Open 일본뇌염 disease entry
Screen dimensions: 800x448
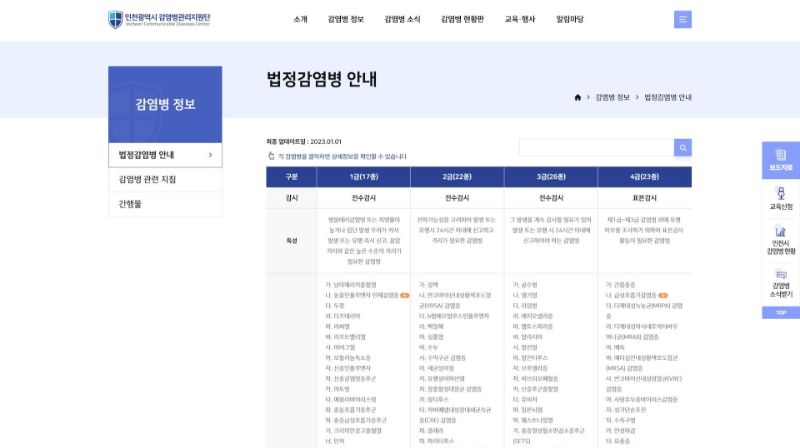[x=528, y=410]
